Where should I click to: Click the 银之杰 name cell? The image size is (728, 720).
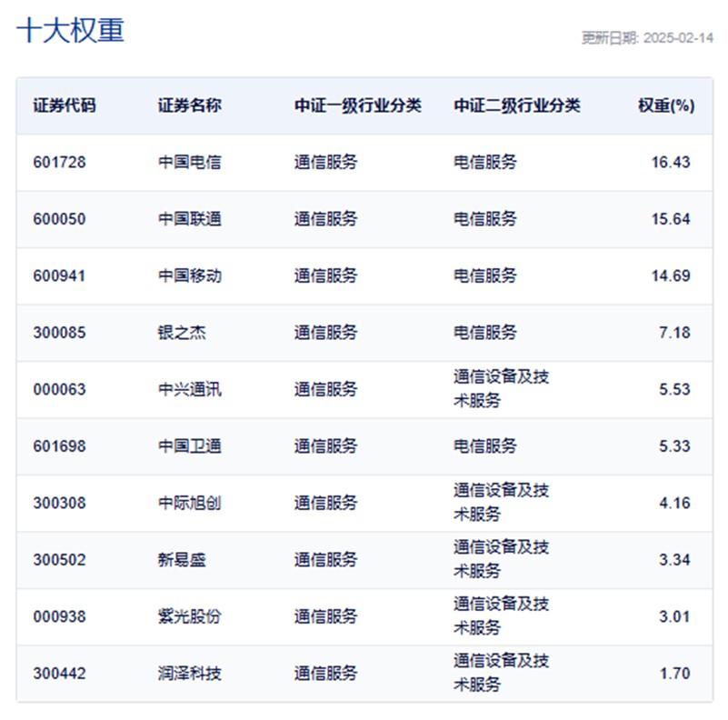[x=182, y=333]
